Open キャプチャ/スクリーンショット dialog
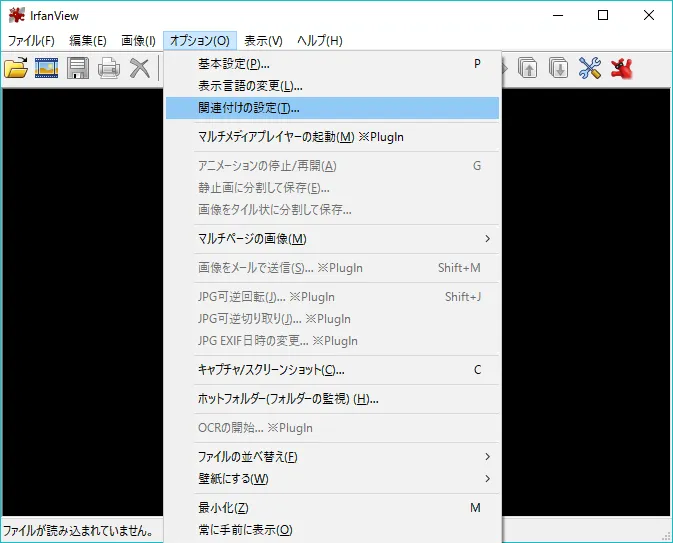This screenshot has height=543, width=673. [271, 370]
